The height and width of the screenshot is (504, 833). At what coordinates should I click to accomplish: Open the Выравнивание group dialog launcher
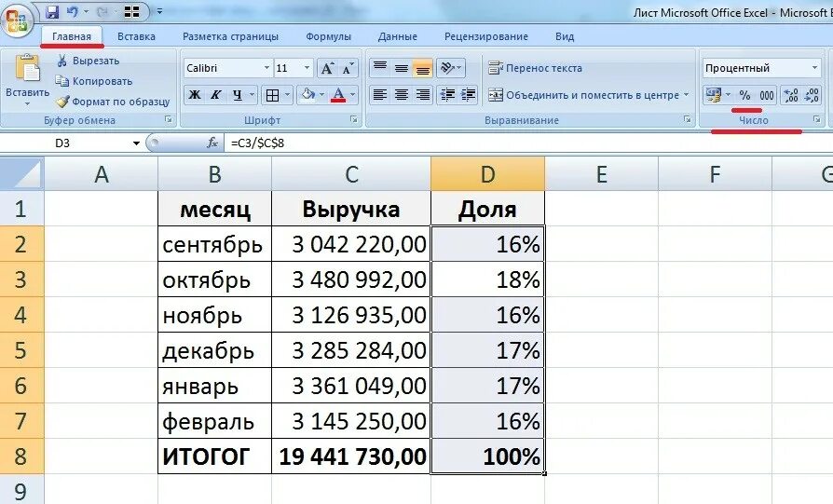pos(687,120)
